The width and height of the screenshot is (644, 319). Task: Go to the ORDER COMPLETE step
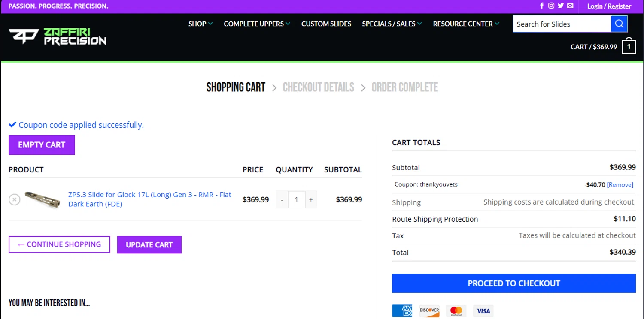point(405,87)
